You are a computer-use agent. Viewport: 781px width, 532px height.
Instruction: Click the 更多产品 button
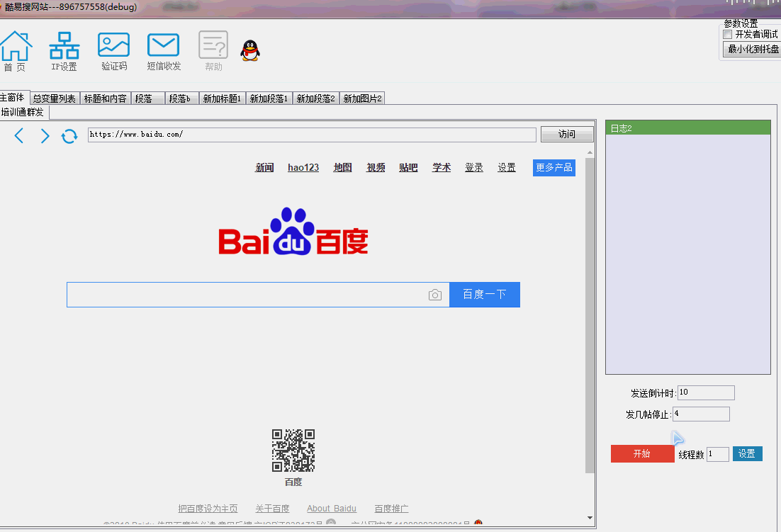(554, 168)
